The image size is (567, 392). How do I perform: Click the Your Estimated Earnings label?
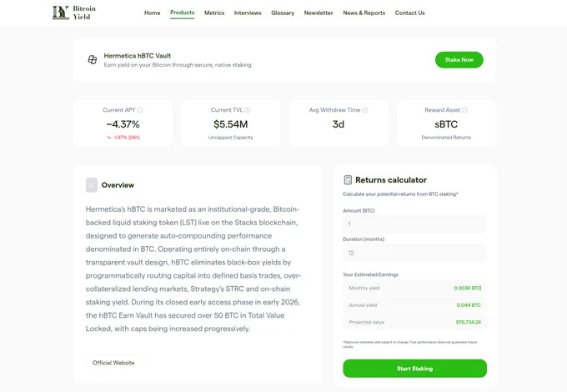click(x=371, y=274)
